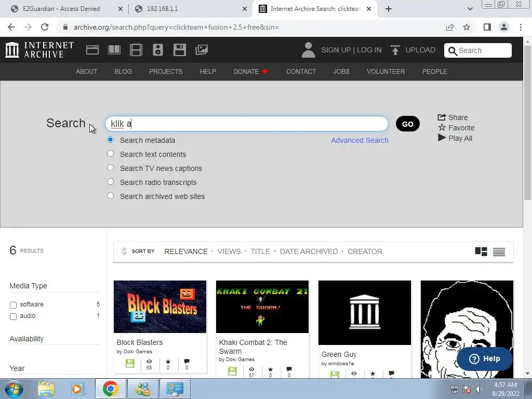Open Khaki Combat 2 thumbnail
Screen dimensions: 532x399
coord(262,307)
